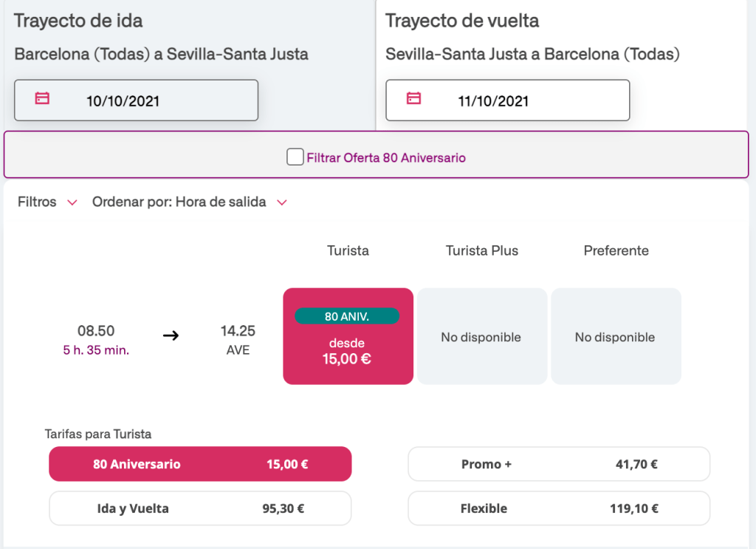Click the arrow between departure and arrival times
This screenshot has height=549, width=756.
click(171, 336)
